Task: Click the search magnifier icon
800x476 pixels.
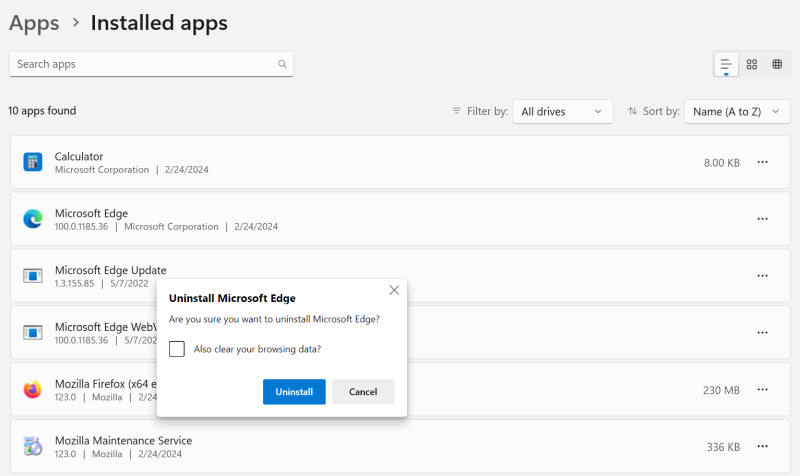Action: click(x=282, y=64)
